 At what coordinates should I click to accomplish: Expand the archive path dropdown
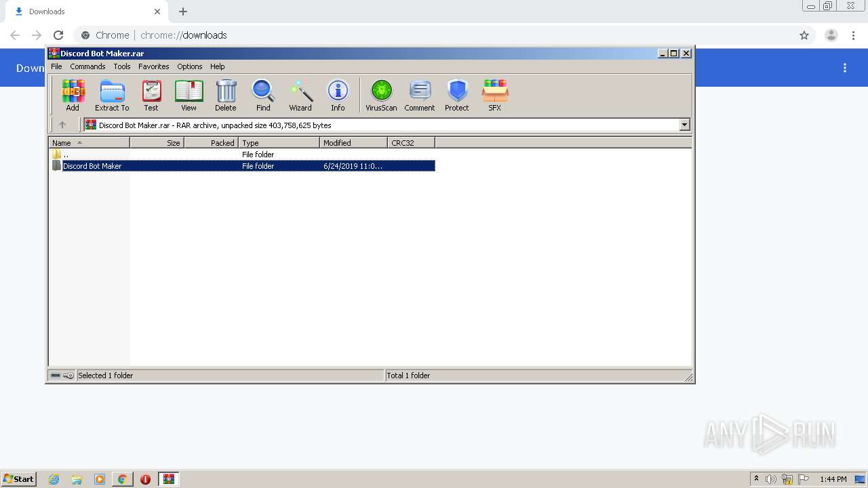[x=684, y=125]
